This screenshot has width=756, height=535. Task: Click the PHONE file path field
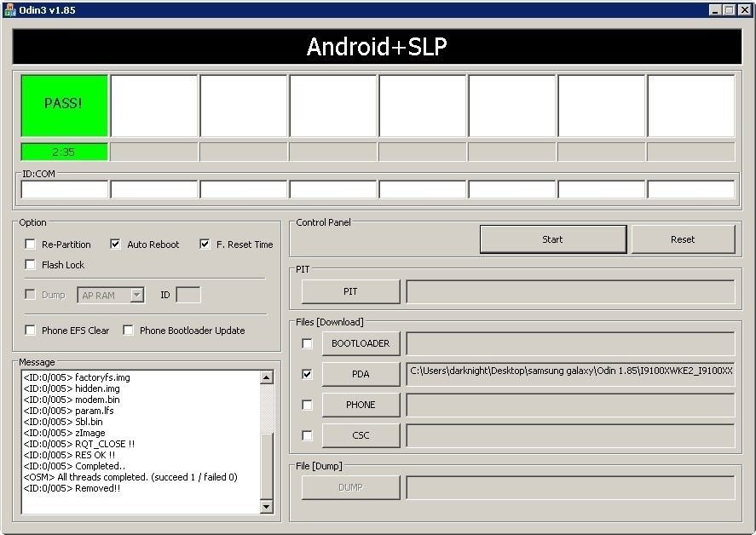570,405
